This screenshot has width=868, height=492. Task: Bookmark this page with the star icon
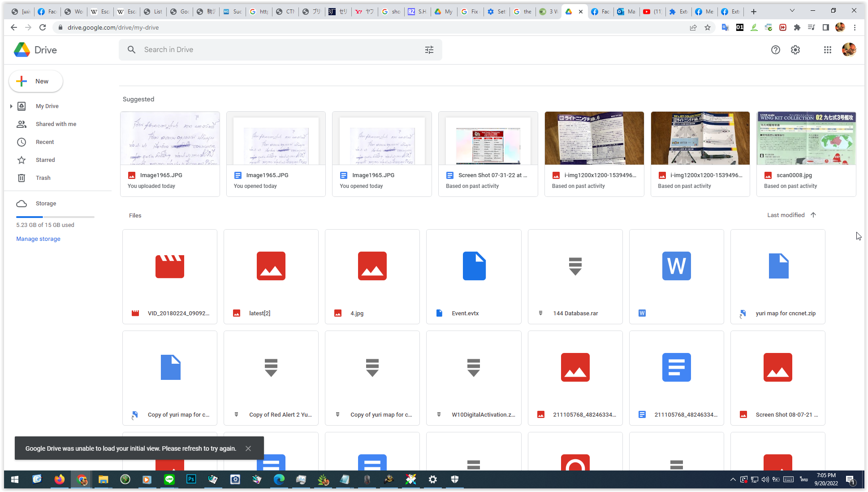click(708, 27)
